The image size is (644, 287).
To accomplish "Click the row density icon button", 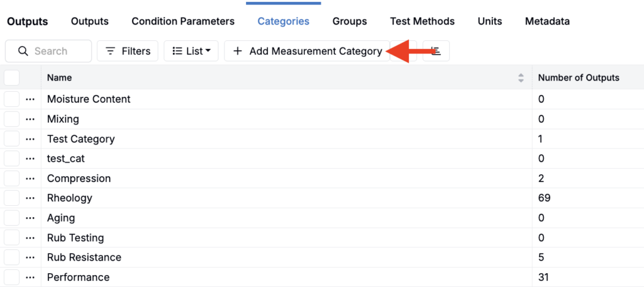I will pyautogui.click(x=436, y=51).
